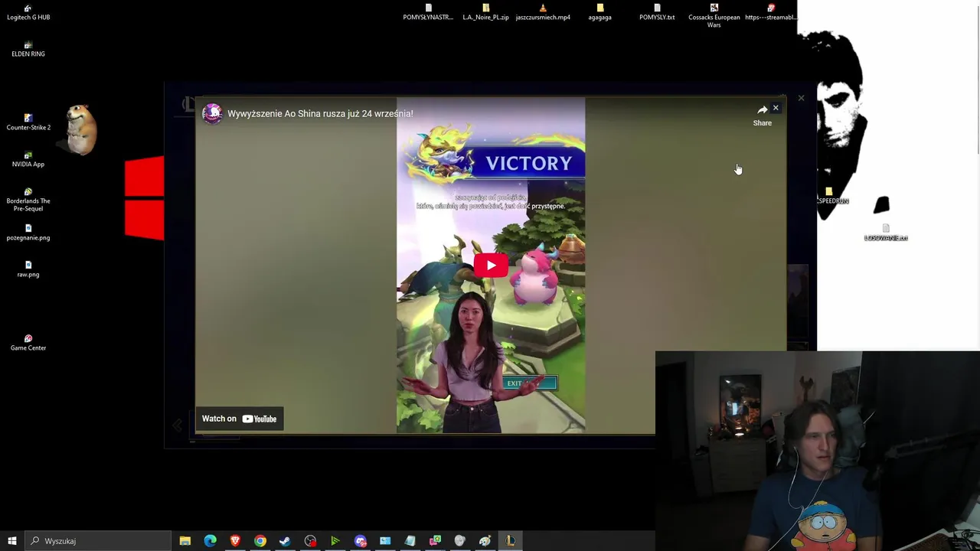This screenshot has height=551, width=980.
Task: Select Borderlands The Pre-Sequel shortcut
Action: [x=28, y=200]
